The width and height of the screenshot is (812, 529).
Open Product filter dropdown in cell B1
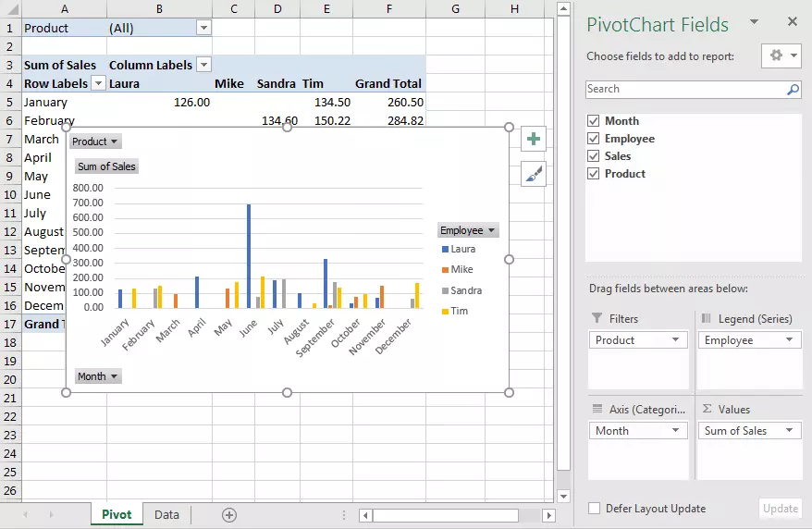[x=204, y=28]
